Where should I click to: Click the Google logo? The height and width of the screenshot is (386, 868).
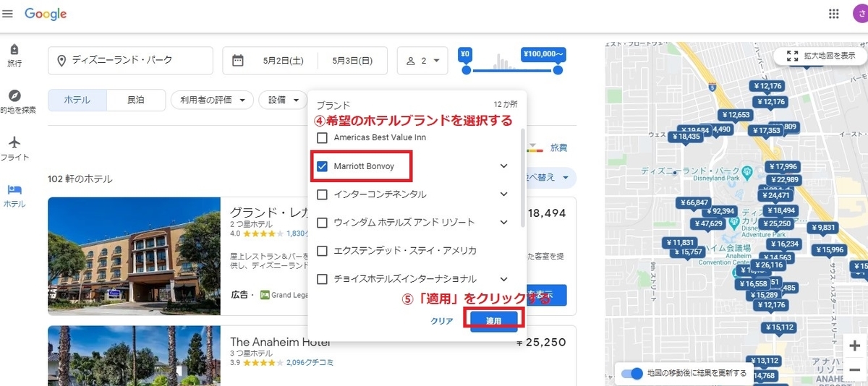click(46, 14)
